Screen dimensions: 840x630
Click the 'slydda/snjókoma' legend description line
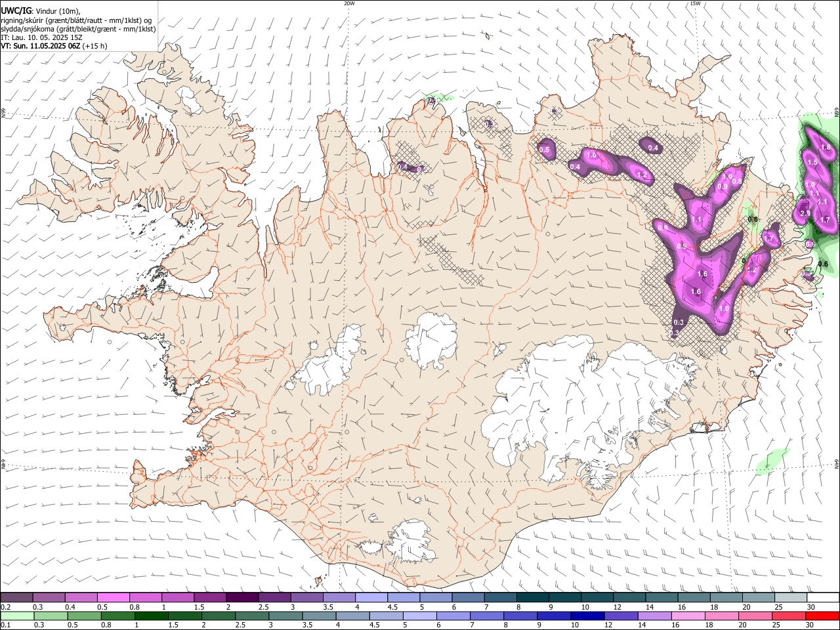pyautogui.click(x=78, y=29)
